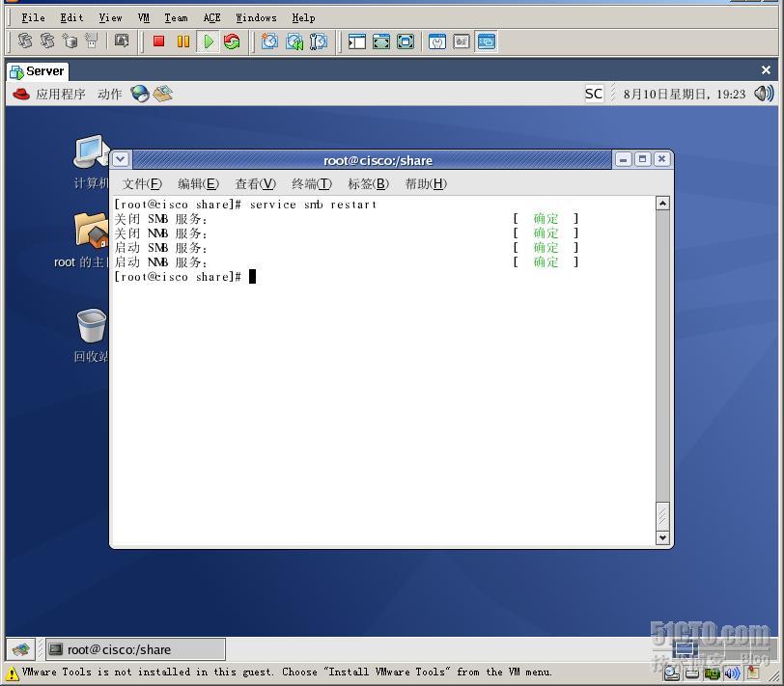Open summary view icon with wrench
The image size is (784, 686).
click(x=437, y=41)
